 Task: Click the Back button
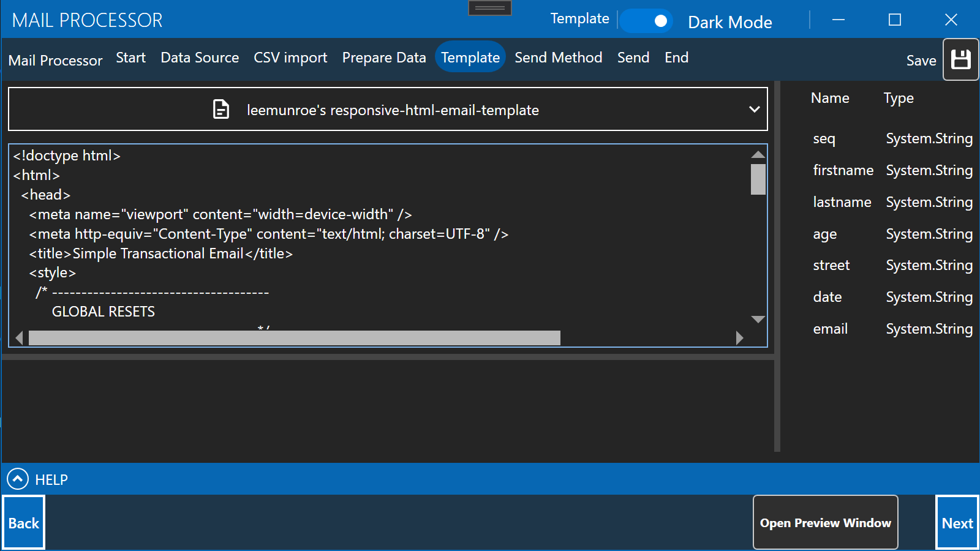click(24, 522)
